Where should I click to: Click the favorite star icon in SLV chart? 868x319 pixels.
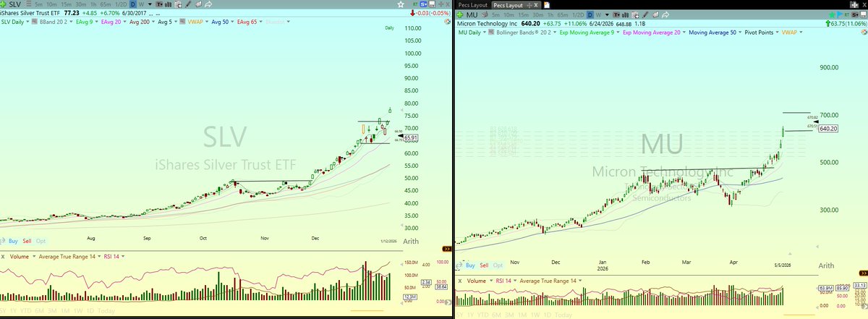point(401,4)
